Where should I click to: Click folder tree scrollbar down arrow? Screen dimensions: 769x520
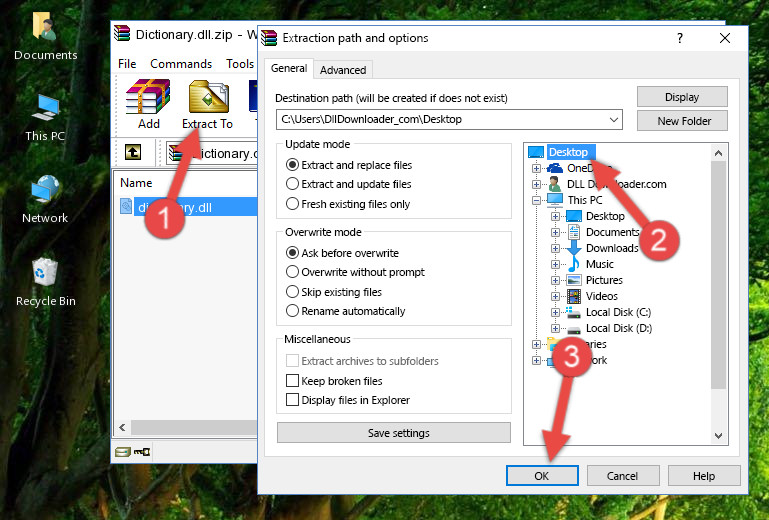click(x=718, y=436)
